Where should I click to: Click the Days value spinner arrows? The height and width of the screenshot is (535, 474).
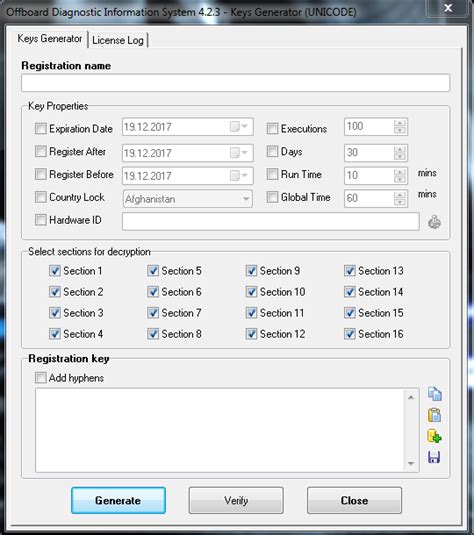[400, 153]
